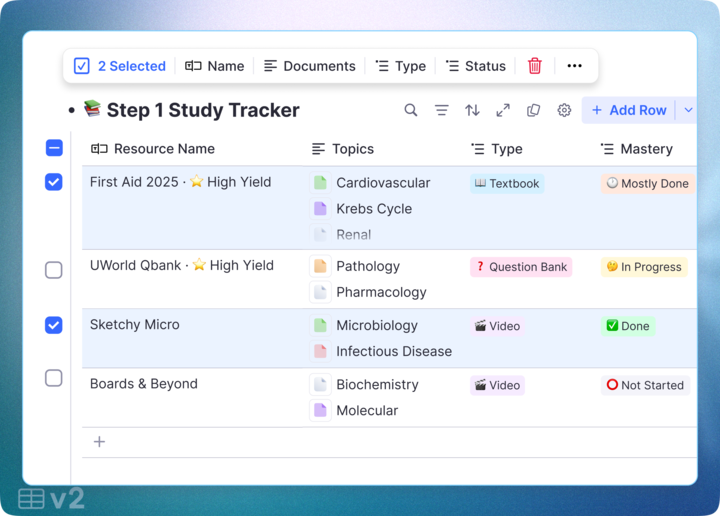The image size is (720, 516).
Task: Click the plus icon to add new row at bottom
Action: click(99, 442)
